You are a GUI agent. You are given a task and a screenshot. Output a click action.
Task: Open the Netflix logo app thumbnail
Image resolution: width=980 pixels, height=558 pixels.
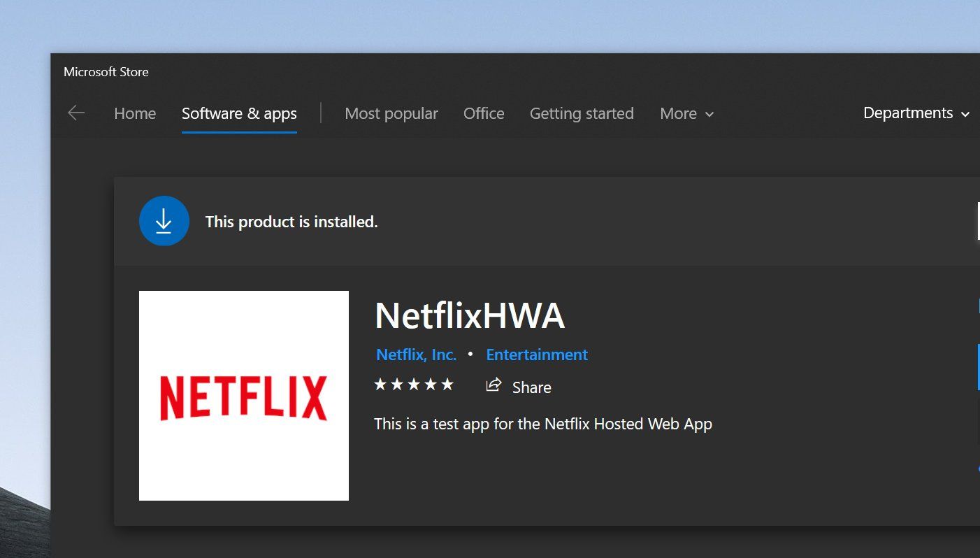(244, 396)
